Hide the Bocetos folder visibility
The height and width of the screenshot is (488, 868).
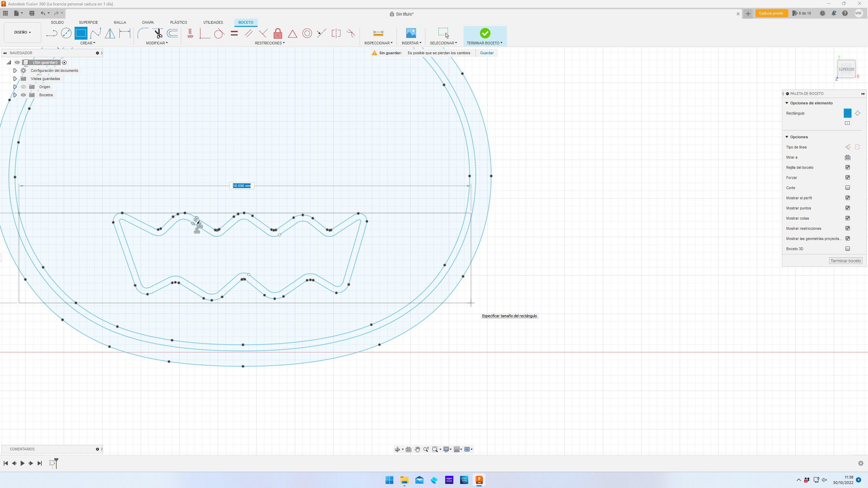tap(23, 95)
